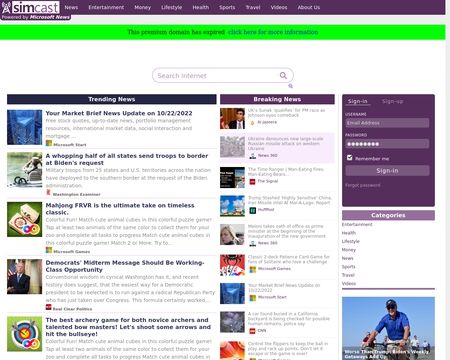Click Microsoft Start icon in Breaking News

253,297
